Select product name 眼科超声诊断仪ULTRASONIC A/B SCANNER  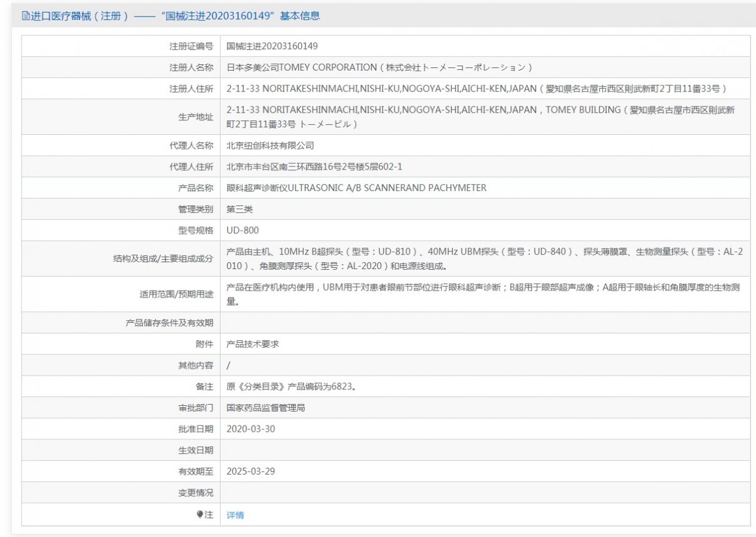tap(357, 188)
